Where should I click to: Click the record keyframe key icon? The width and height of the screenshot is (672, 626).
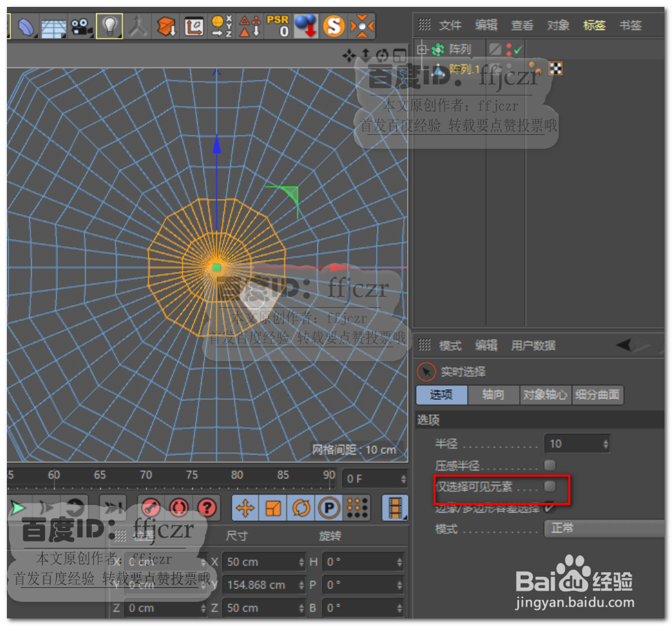151,508
